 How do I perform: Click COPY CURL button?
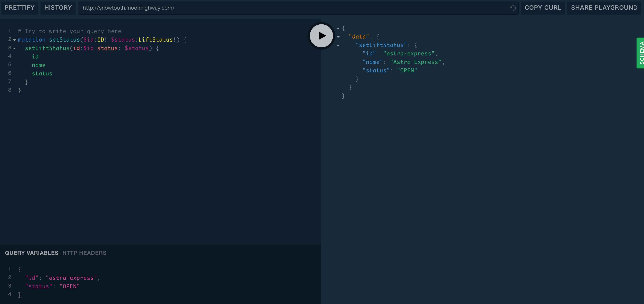click(x=543, y=8)
